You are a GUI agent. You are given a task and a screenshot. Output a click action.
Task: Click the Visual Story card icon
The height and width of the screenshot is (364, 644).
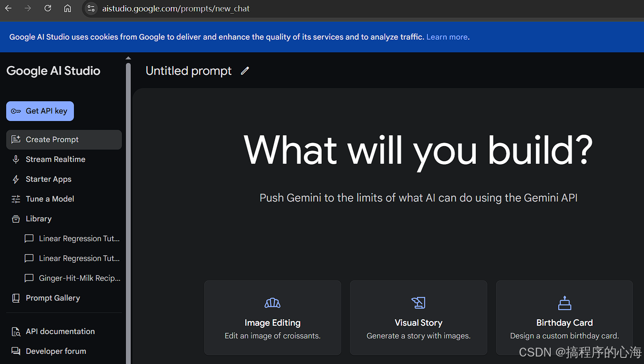(x=419, y=303)
